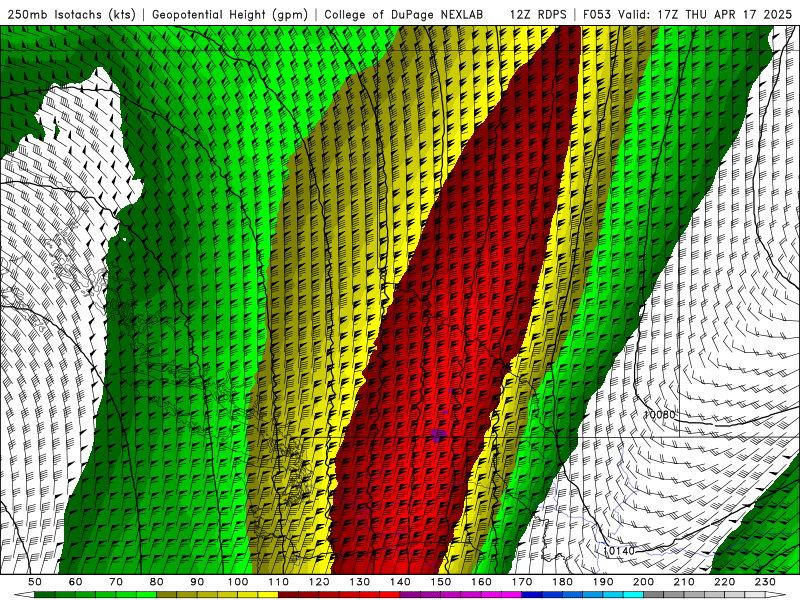
Task: Click the small purple wind maximum on the map
Action: coord(438,435)
